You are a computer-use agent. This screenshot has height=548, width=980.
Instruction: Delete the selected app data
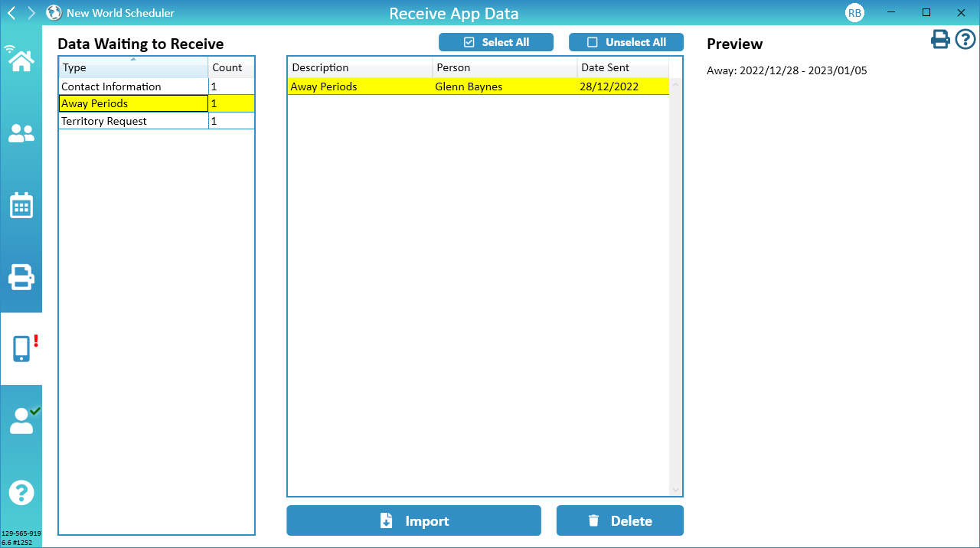[x=620, y=520]
